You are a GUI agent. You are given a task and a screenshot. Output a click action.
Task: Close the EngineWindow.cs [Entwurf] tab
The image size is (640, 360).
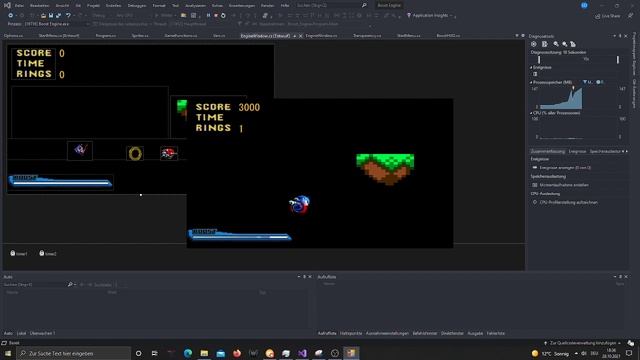click(301, 36)
